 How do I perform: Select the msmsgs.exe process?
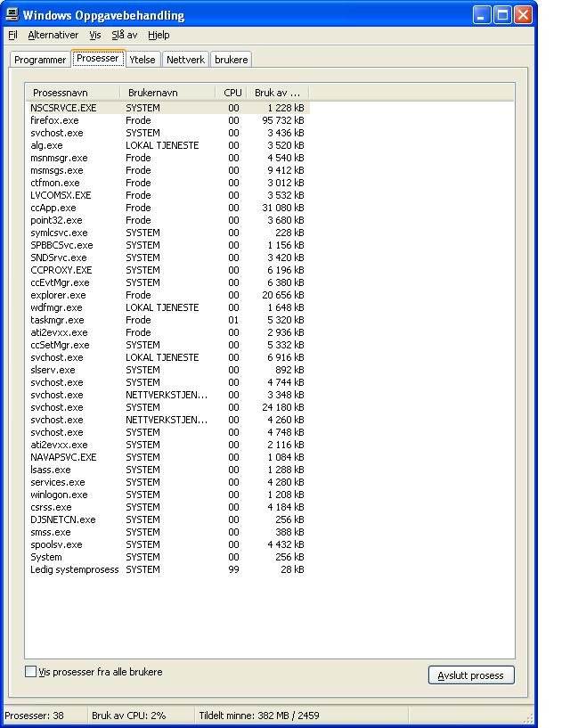(x=167, y=170)
